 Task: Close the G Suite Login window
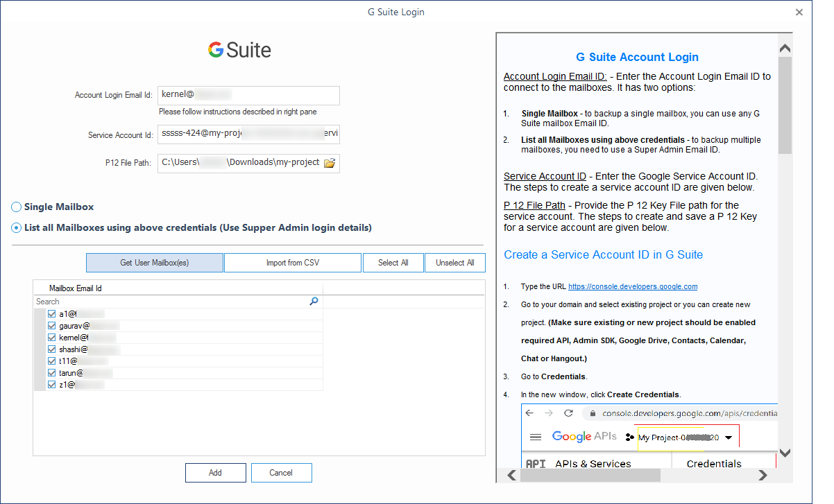tap(799, 12)
